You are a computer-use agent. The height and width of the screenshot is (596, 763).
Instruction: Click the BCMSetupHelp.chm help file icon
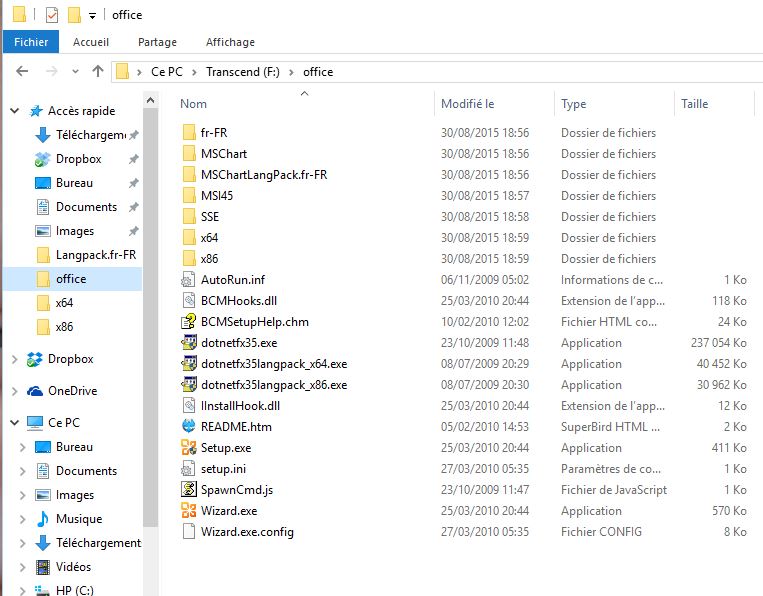click(x=190, y=322)
